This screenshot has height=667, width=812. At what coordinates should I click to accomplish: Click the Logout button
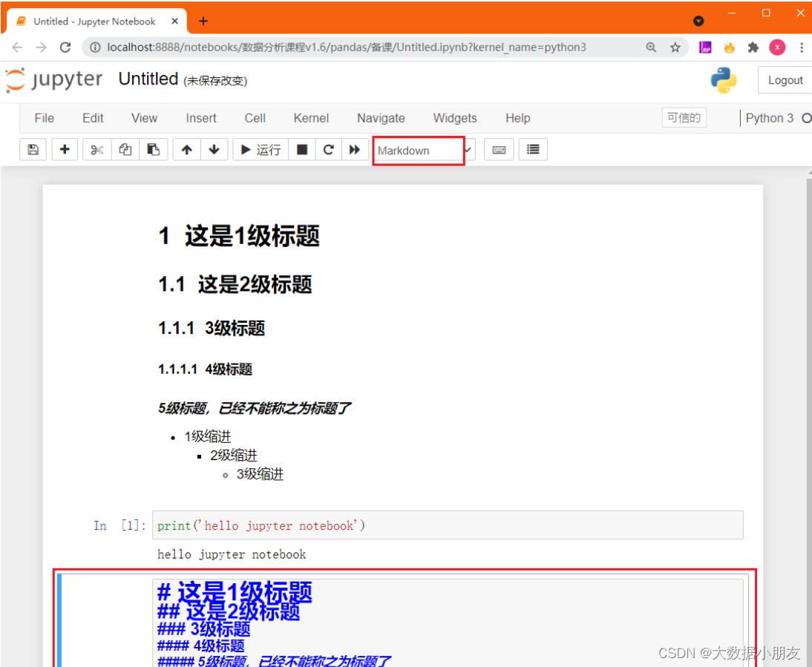(785, 80)
